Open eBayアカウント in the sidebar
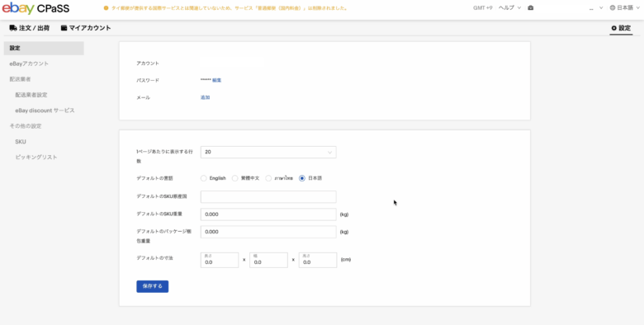Screen dimensions: 644x325 [x=29, y=64]
